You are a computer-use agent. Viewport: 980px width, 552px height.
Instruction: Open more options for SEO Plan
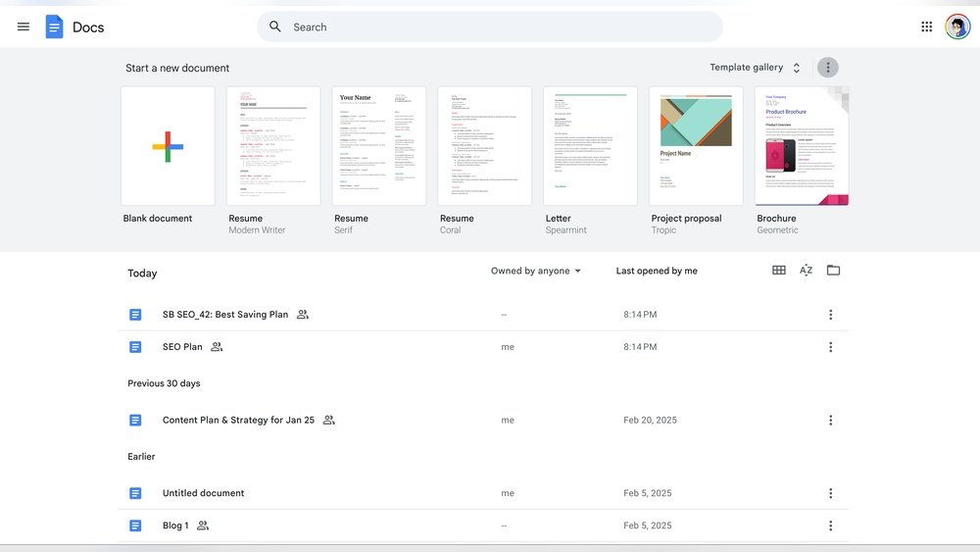click(830, 347)
